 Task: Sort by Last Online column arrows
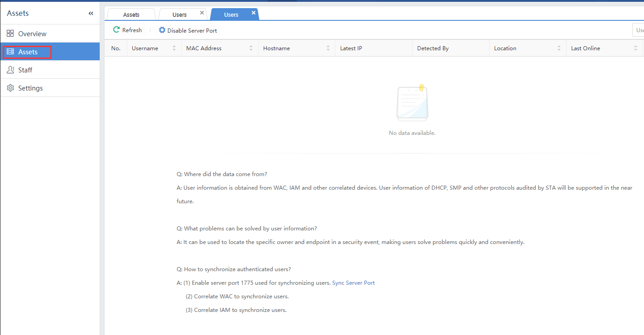[636, 48]
